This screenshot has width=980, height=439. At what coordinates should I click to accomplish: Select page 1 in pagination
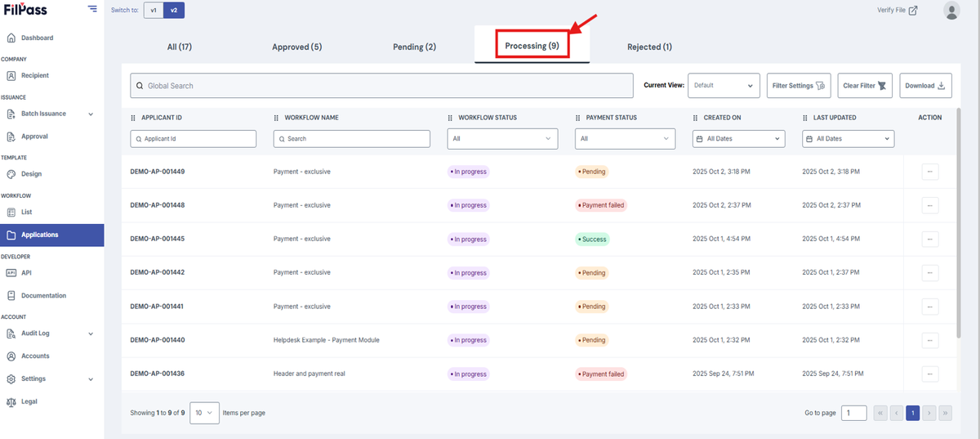(913, 413)
